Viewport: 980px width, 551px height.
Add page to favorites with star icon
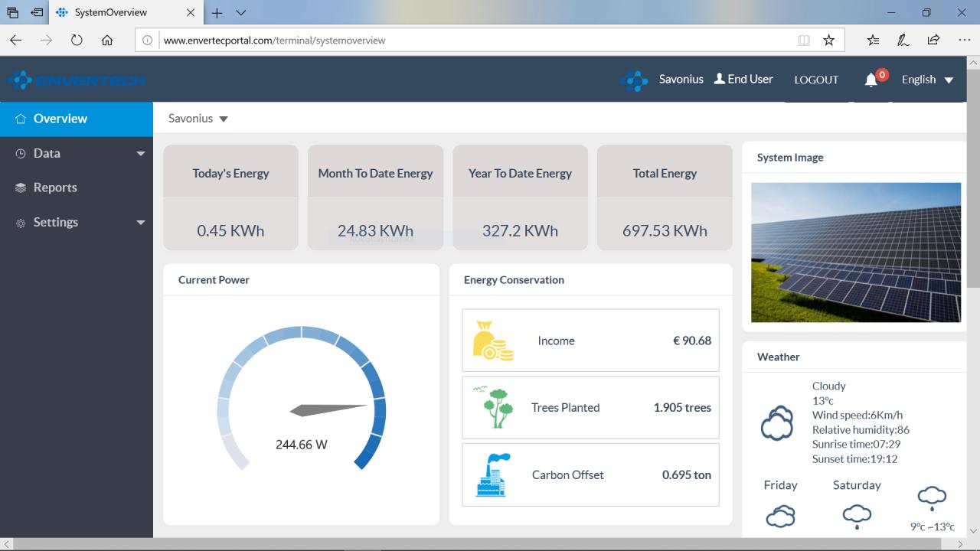[828, 41]
